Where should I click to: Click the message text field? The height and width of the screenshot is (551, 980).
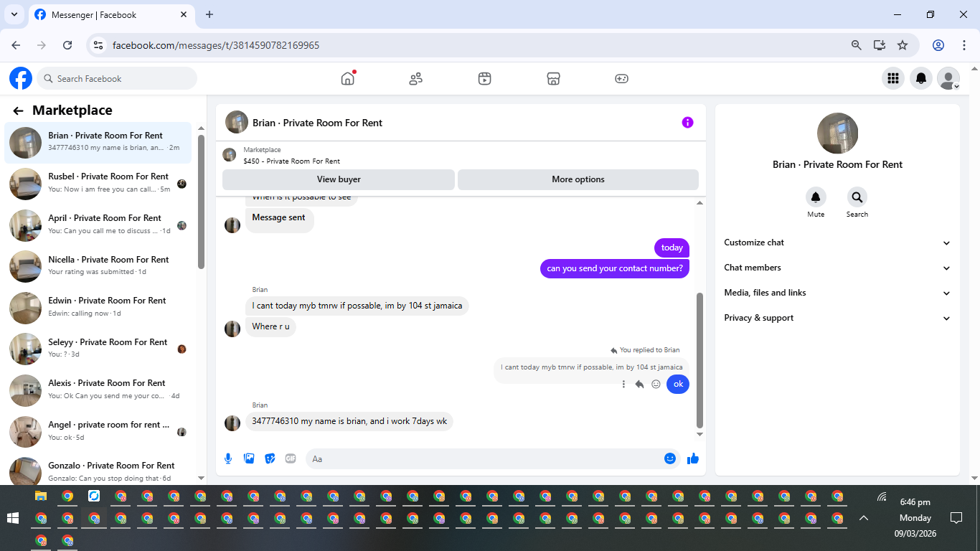pos(484,458)
